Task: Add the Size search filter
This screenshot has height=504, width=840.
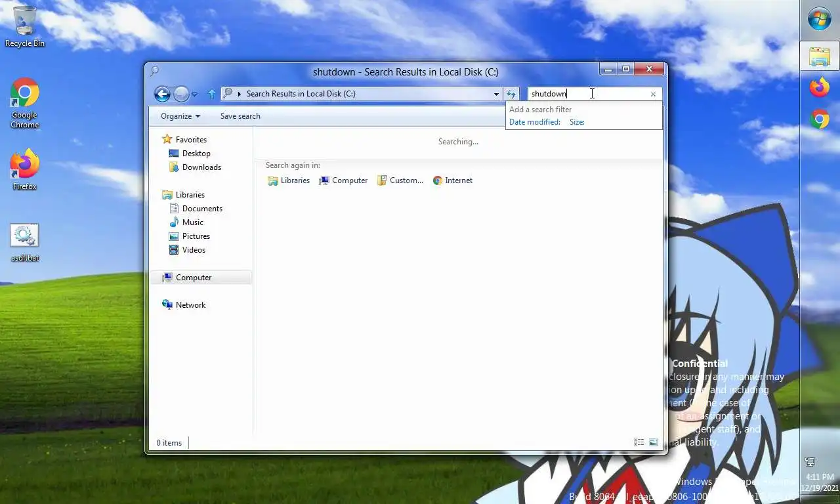Action: [577, 122]
